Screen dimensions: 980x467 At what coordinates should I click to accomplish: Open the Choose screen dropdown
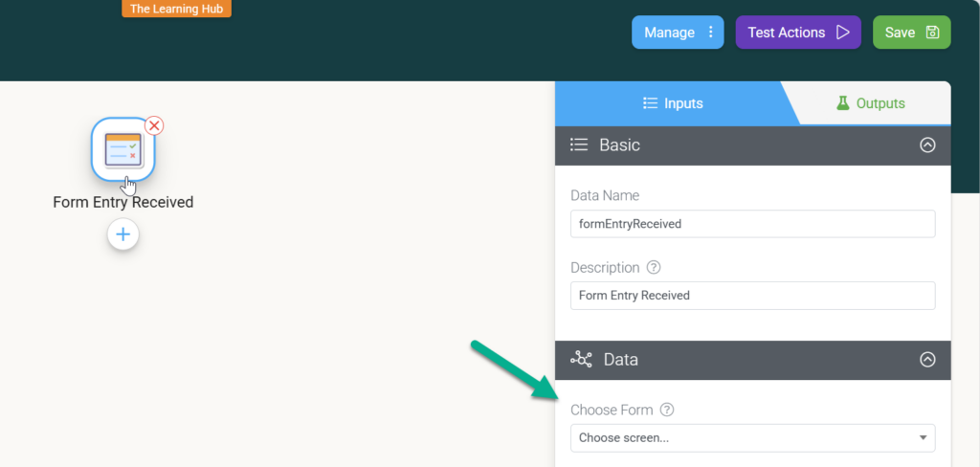(x=752, y=437)
